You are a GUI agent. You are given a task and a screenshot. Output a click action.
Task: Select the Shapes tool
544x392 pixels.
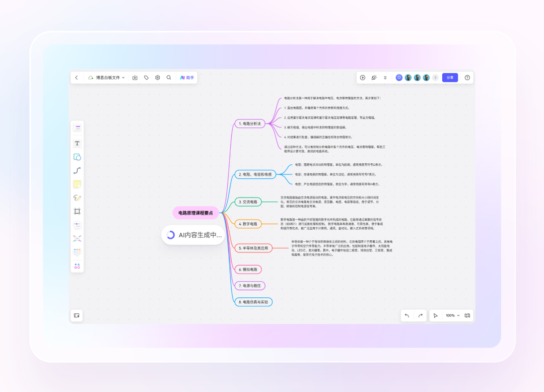click(77, 157)
